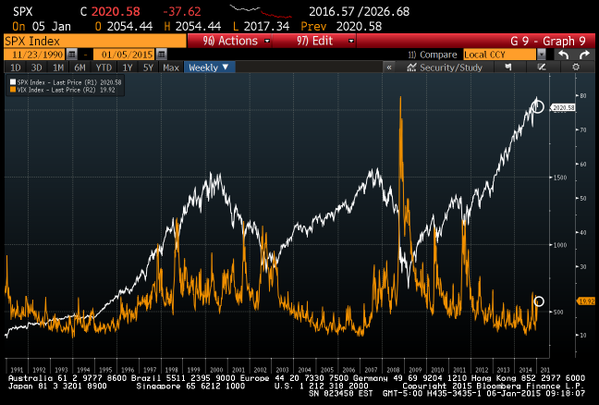Click the closing price 2020.58 in header
The image size is (599, 405).
(116, 11)
